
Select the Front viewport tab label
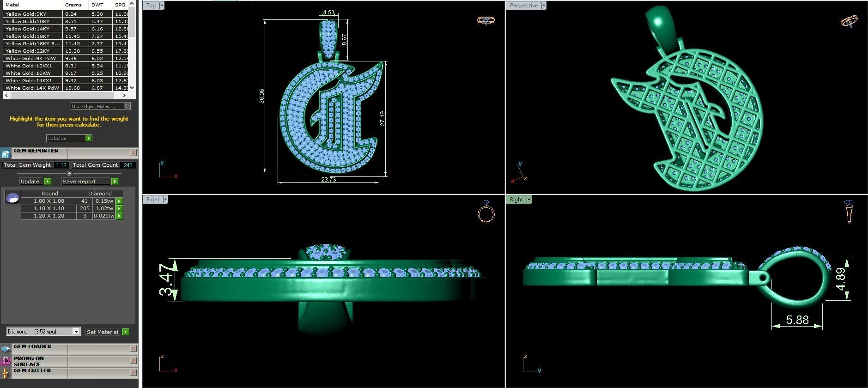tap(153, 200)
